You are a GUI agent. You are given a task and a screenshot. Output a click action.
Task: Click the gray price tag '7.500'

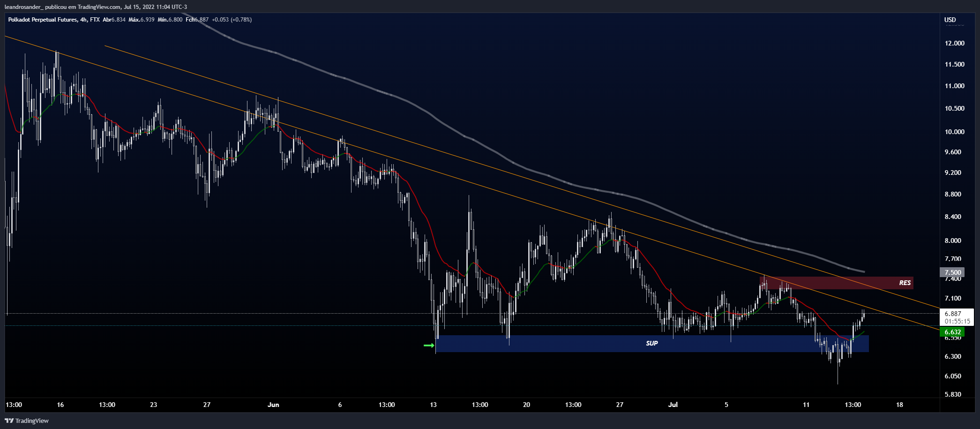[952, 272]
